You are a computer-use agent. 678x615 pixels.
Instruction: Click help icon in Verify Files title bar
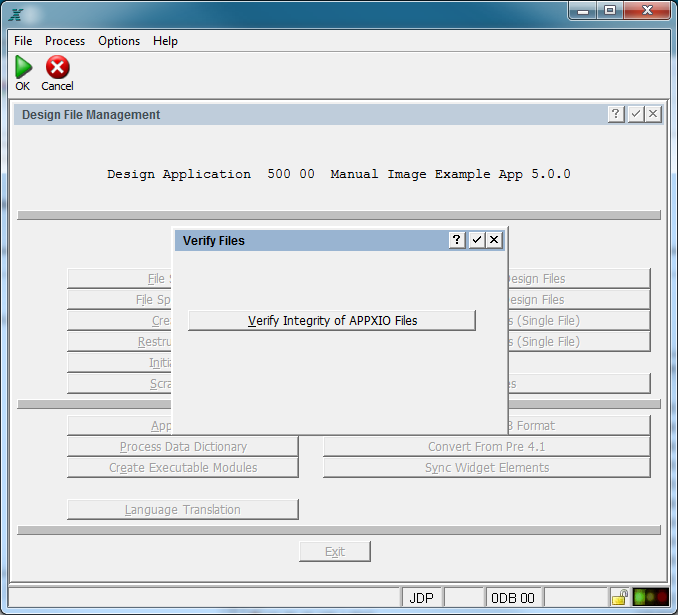tap(457, 240)
